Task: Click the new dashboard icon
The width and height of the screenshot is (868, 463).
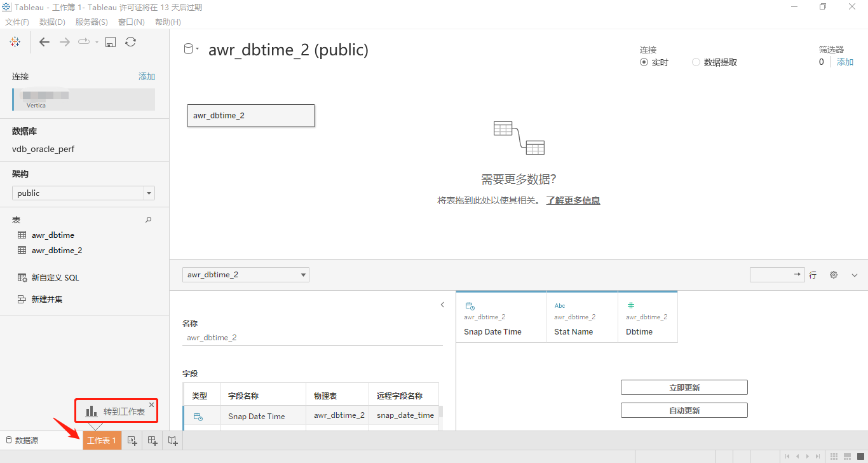Action: coord(153,440)
